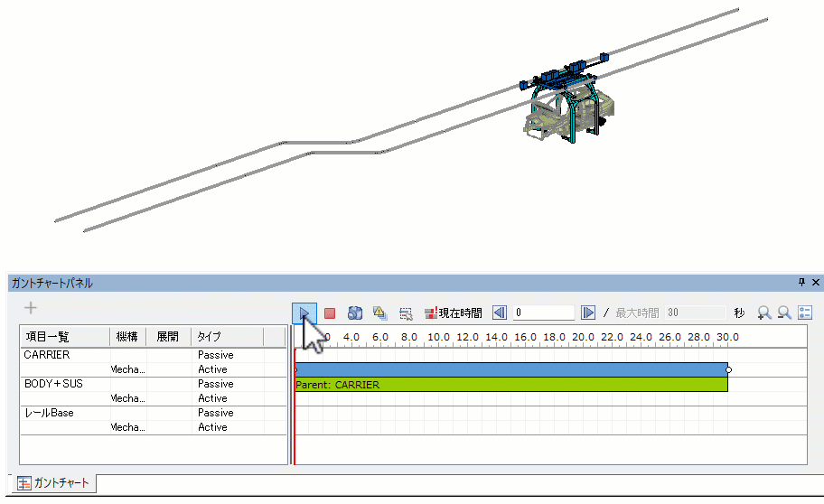Click the dotted selection list icon
The image size is (824, 504).
pyautogui.click(x=406, y=313)
